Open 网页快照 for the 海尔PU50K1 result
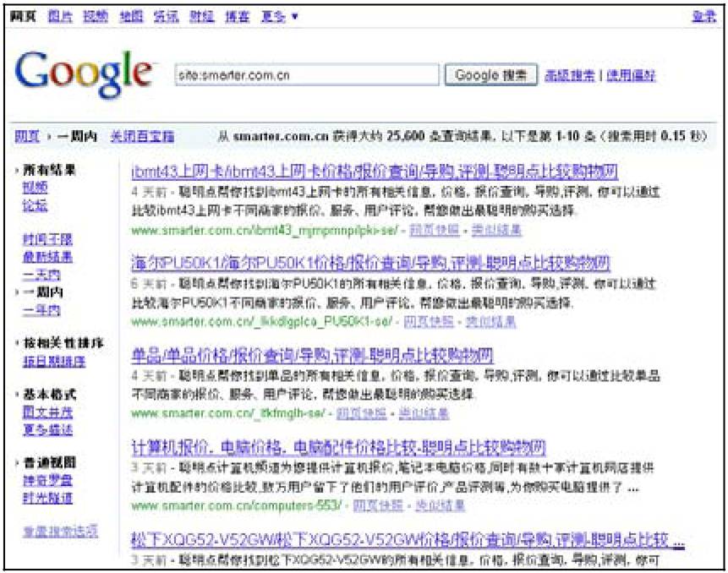 coord(429,321)
